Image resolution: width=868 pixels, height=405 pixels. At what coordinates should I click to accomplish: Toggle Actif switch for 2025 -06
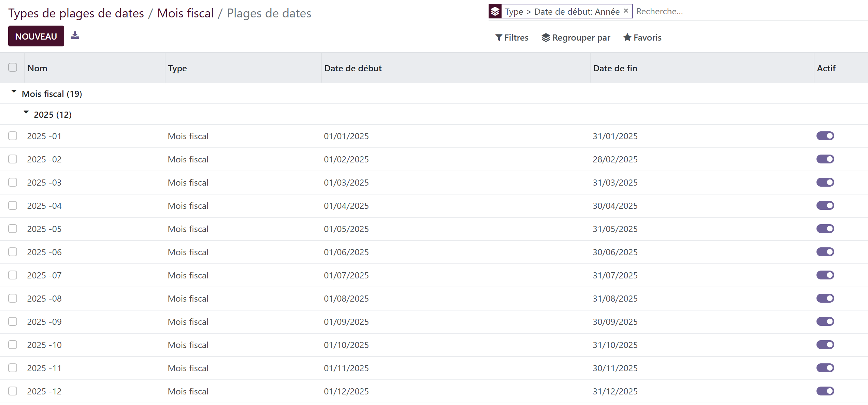click(825, 252)
